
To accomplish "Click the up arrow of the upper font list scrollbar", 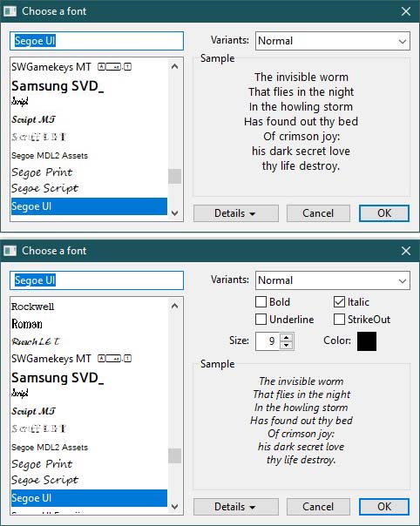I will (174, 66).
